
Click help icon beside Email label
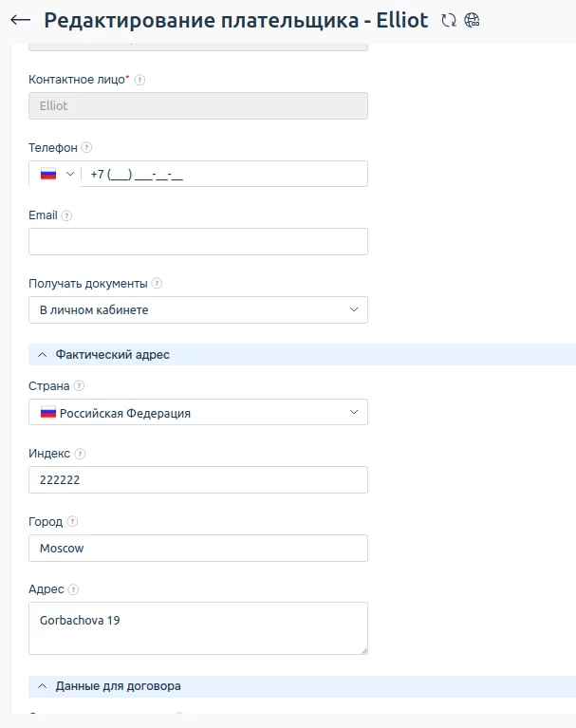point(67,215)
